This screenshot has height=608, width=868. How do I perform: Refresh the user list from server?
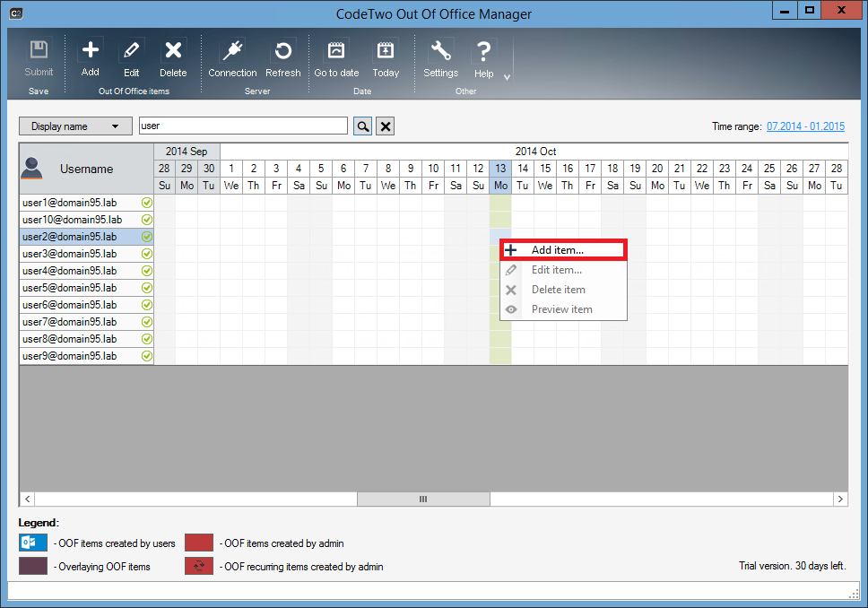coord(282,57)
